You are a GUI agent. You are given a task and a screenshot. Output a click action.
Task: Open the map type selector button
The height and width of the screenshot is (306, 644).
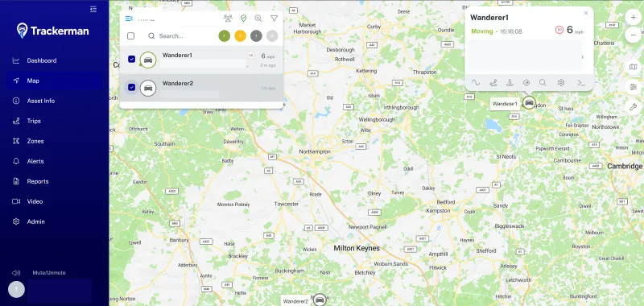pos(633,67)
